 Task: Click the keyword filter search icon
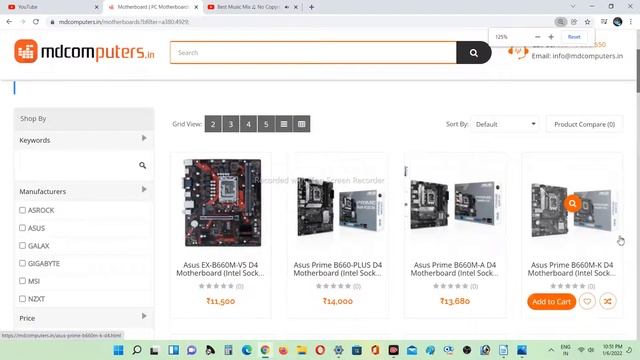point(142,165)
